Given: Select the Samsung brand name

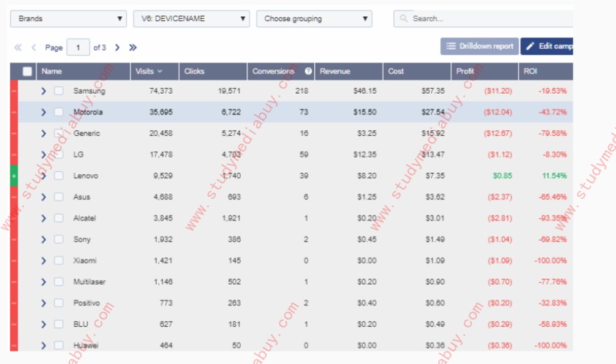Looking at the screenshot, I should (89, 91).
